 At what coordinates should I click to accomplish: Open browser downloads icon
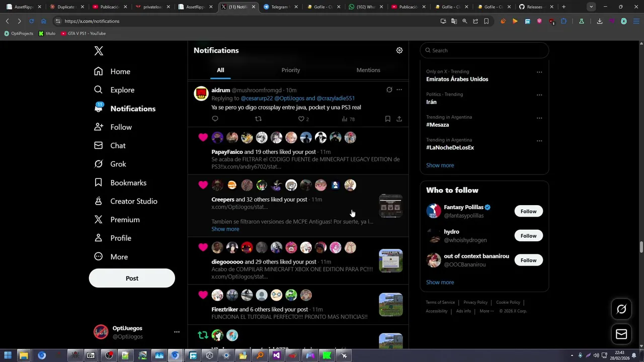click(x=600, y=21)
